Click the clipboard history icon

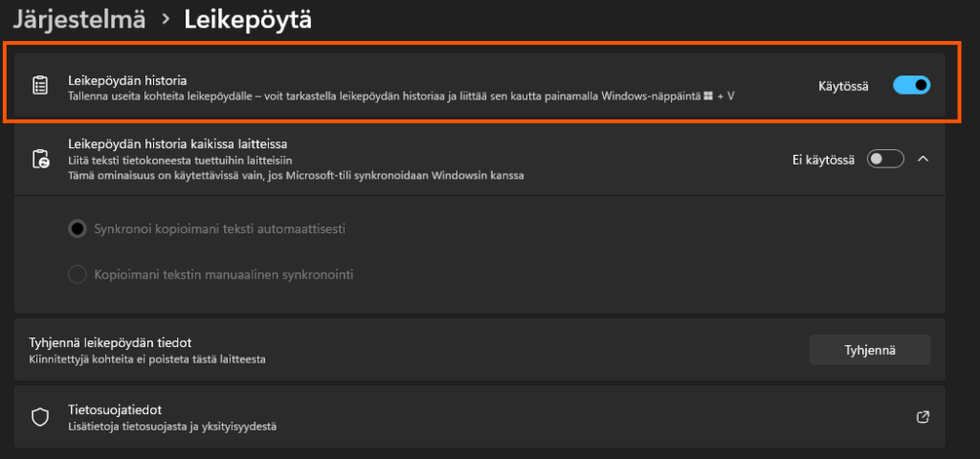pos(40,86)
